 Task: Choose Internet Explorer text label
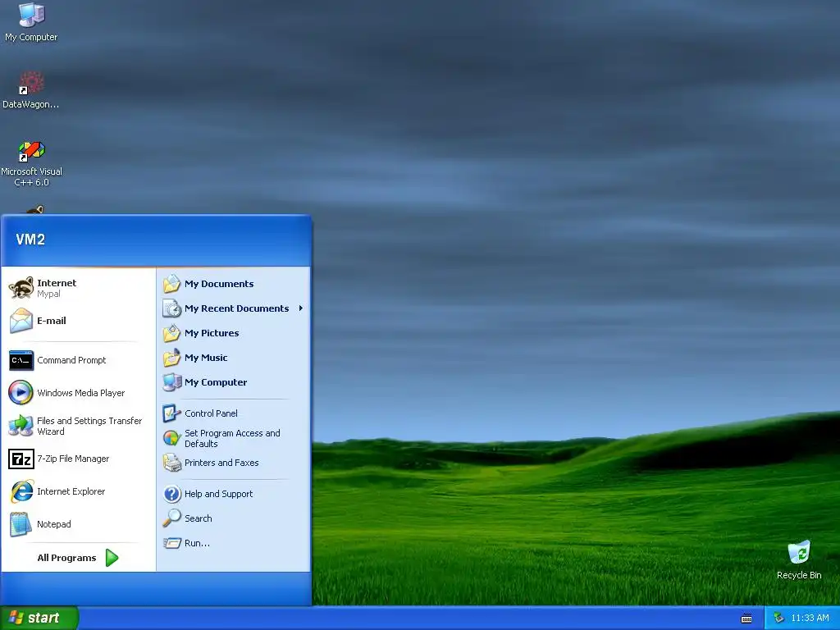pyautogui.click(x=71, y=491)
